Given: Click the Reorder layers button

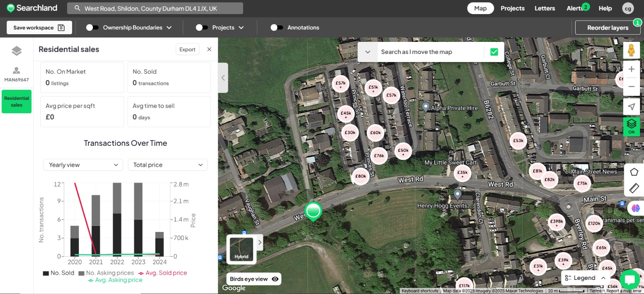Looking at the screenshot, I should [607, 27].
